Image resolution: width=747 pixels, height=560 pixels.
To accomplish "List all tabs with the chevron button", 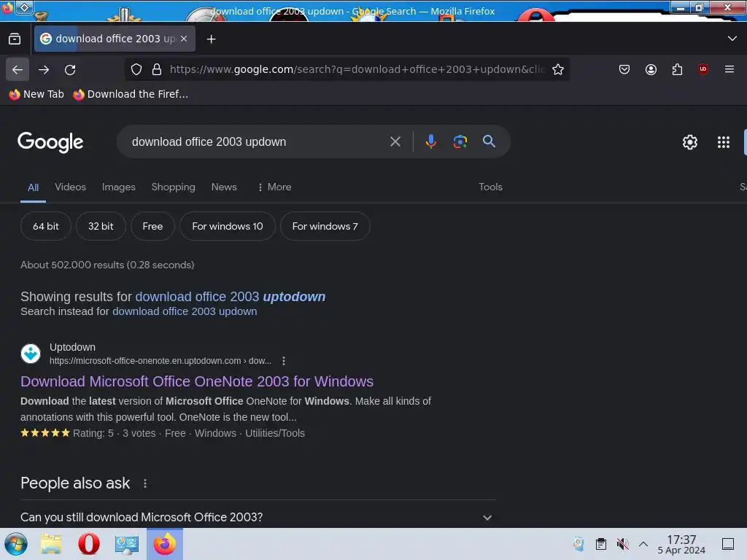I will 732,39.
